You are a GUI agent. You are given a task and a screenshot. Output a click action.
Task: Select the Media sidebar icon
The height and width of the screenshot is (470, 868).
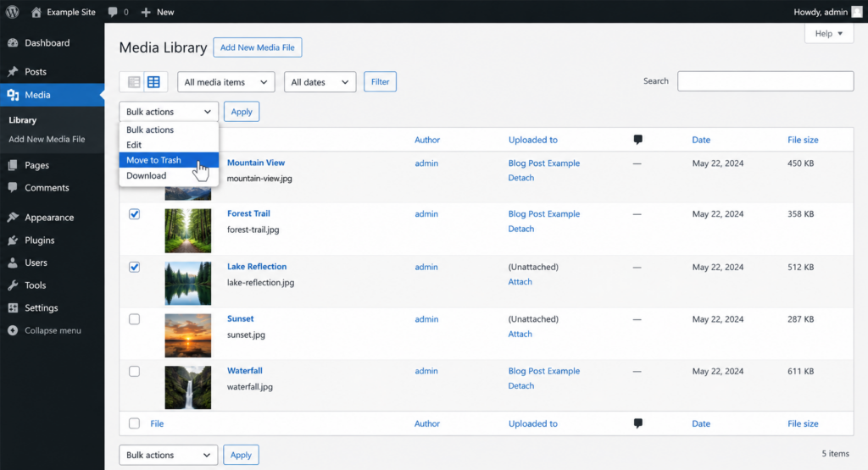point(13,95)
